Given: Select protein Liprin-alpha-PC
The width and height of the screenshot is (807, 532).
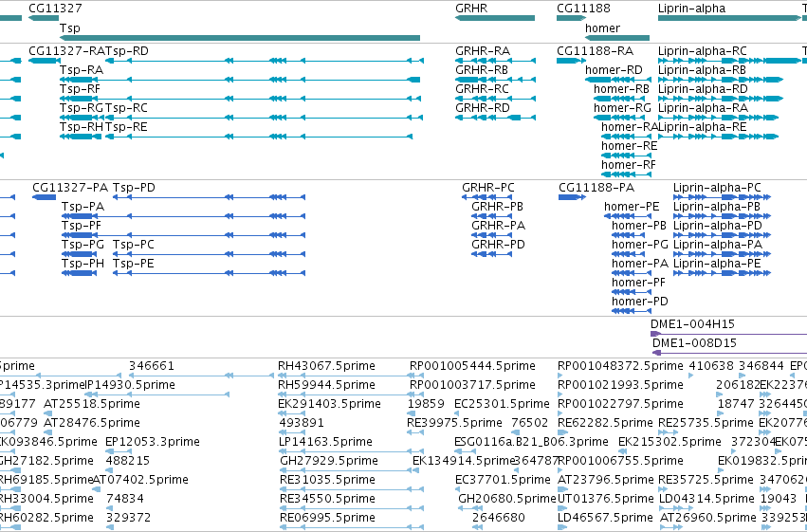Looking at the screenshot, I should tap(717, 188).
